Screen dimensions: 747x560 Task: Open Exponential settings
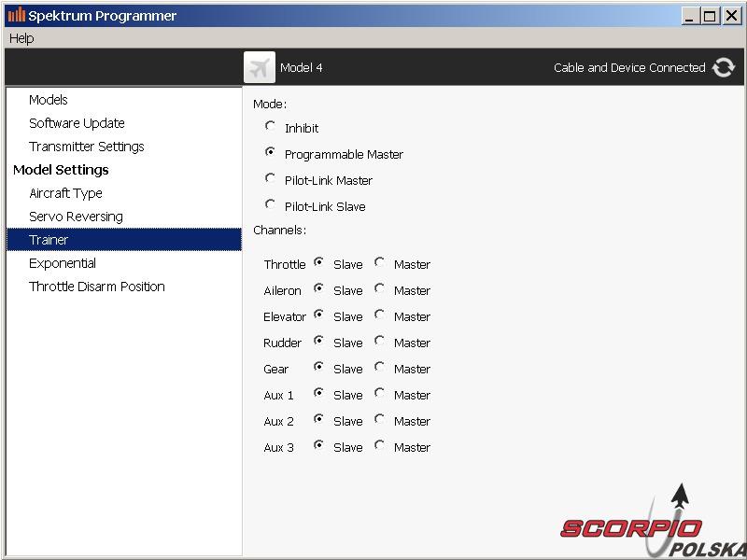(63, 263)
